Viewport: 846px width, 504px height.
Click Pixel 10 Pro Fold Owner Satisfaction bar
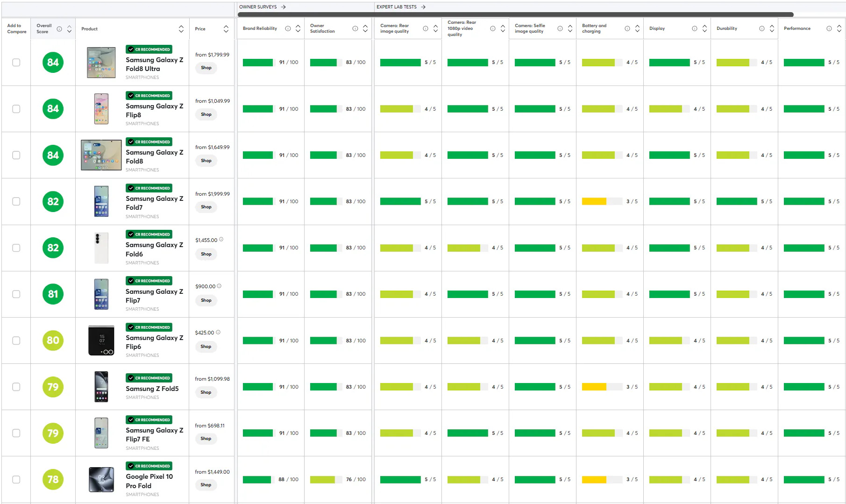click(x=326, y=480)
